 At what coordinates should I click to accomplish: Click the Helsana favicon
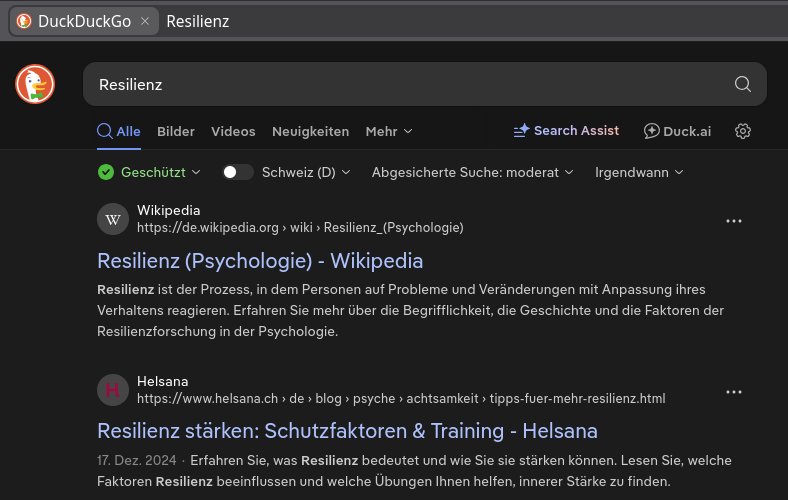[x=113, y=390]
